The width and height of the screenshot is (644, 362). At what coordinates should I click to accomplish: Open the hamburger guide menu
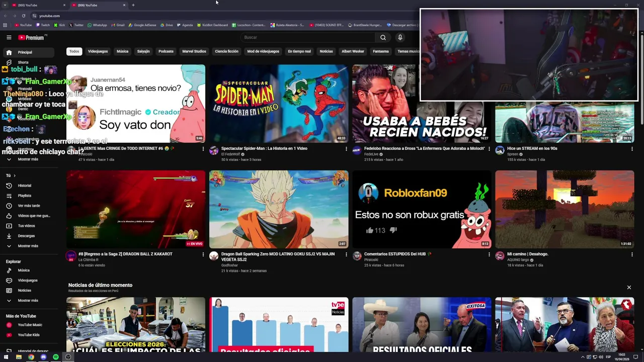coord(9,37)
